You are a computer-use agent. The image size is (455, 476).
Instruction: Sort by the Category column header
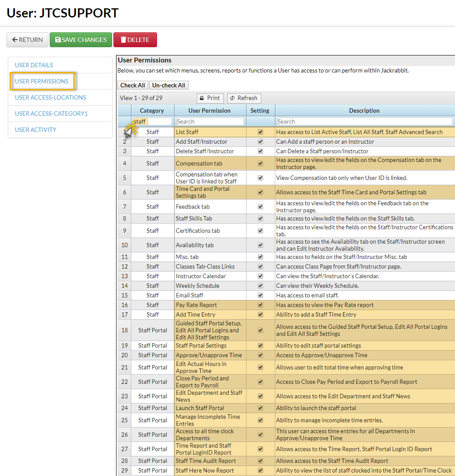coord(152,110)
